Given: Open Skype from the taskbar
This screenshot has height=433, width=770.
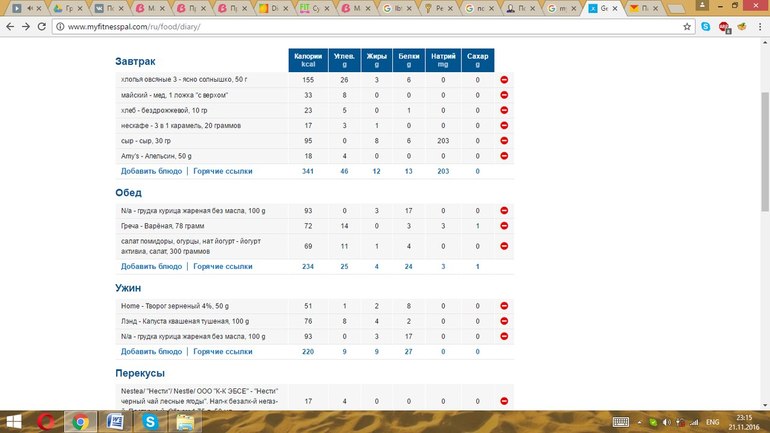Looking at the screenshot, I should 150,422.
